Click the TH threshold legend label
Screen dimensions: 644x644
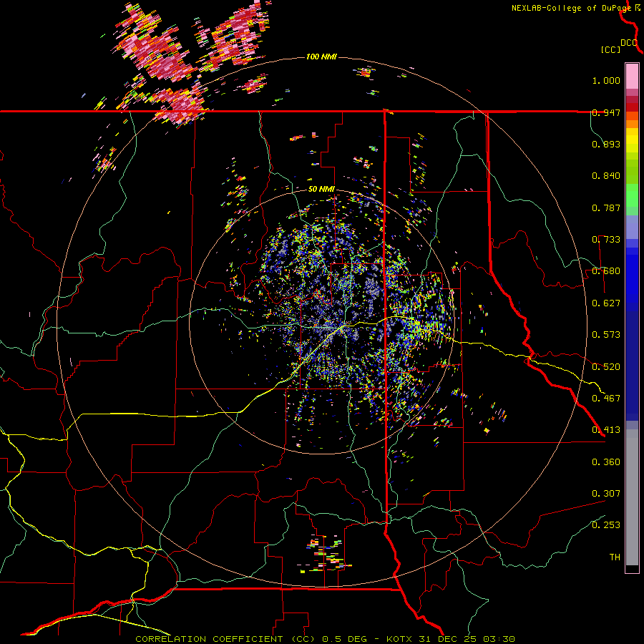tap(615, 557)
